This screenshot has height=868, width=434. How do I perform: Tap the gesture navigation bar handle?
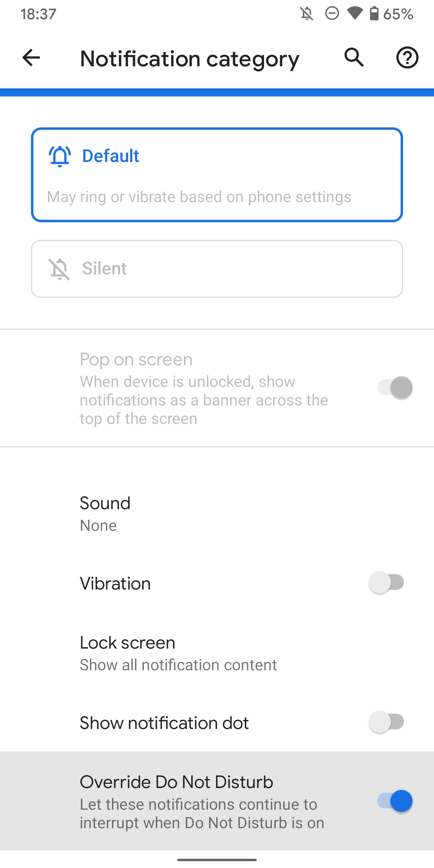[x=217, y=859]
